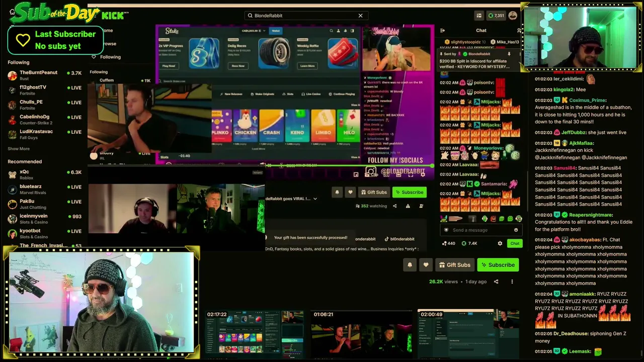Image resolution: width=644 pixels, height=362 pixels.
Task: Open chat settings gear icon
Action: (x=500, y=243)
